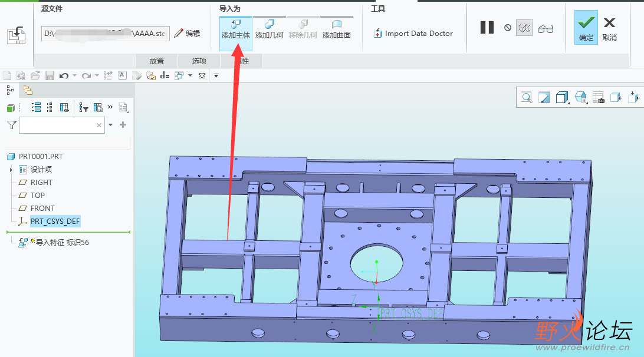The height and width of the screenshot is (357, 644).
Task: Select the 添加几何 import option
Action: coord(270,29)
